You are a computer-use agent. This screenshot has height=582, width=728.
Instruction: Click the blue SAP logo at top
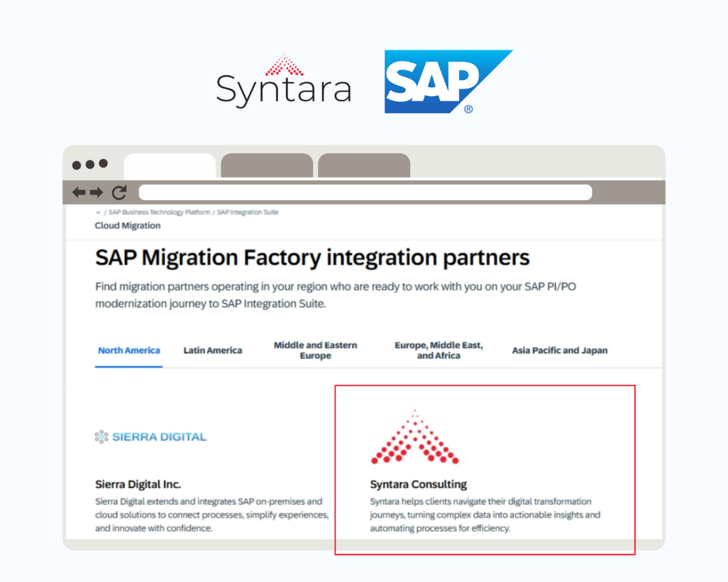click(448, 81)
